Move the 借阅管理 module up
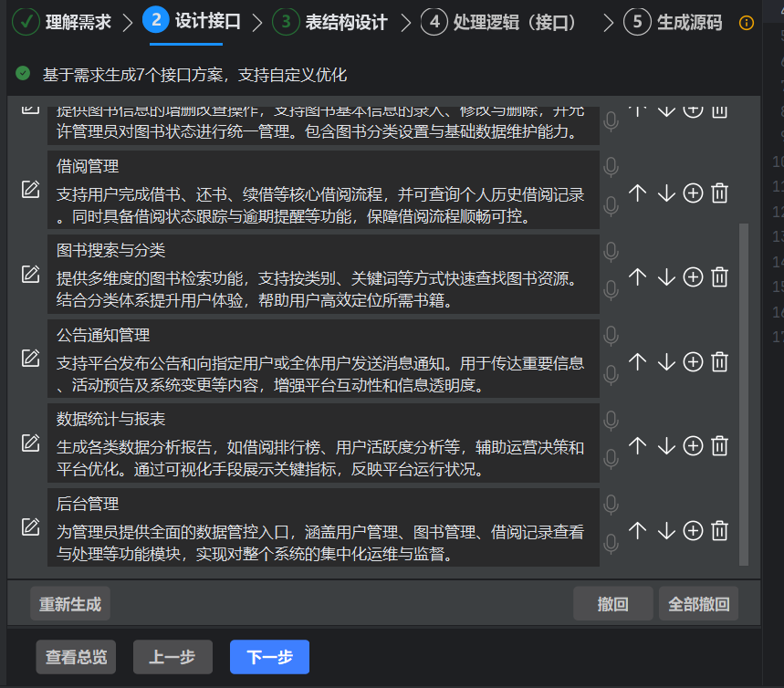 (x=638, y=193)
